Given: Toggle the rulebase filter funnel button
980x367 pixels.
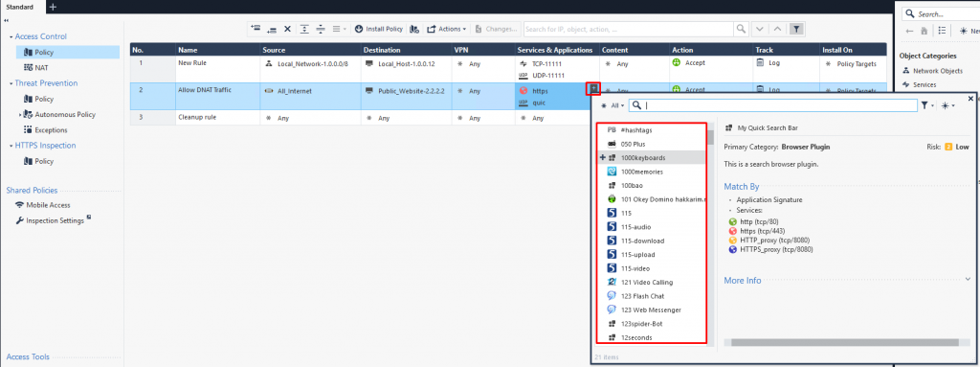Looking at the screenshot, I should [x=796, y=29].
